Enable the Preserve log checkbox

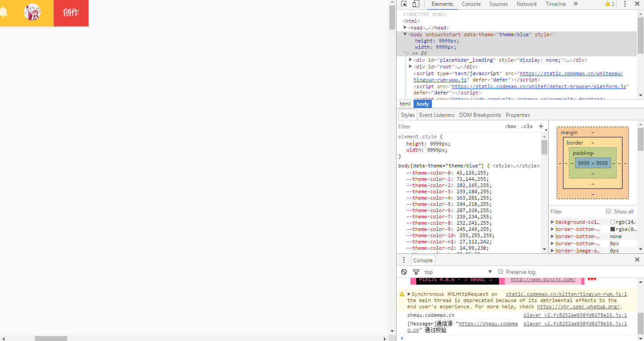click(x=501, y=272)
